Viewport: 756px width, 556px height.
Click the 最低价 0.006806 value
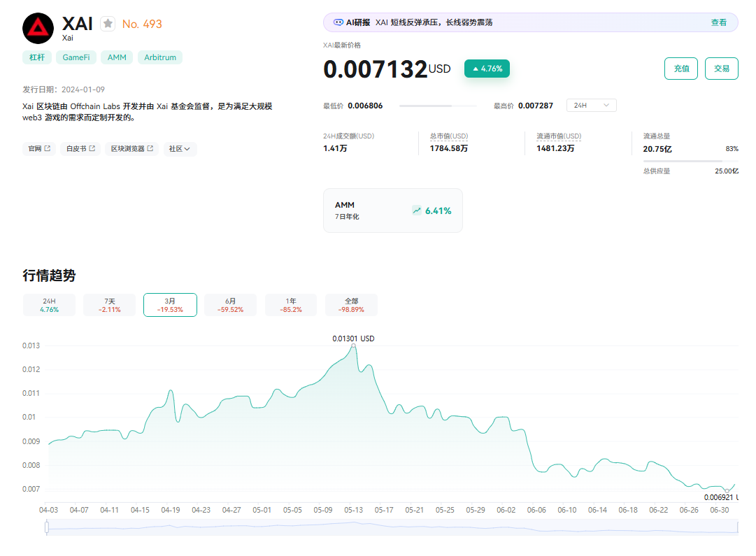click(x=365, y=106)
